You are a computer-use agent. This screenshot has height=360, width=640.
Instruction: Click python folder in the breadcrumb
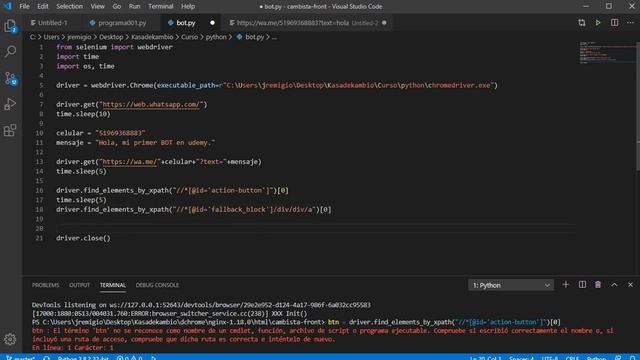point(216,37)
